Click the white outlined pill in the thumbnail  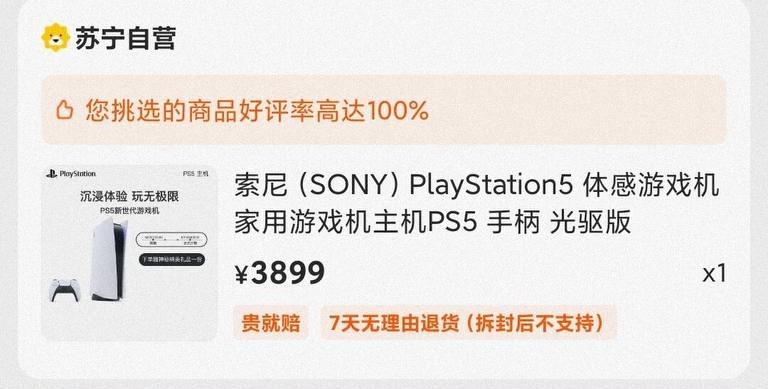pyautogui.click(x=171, y=240)
